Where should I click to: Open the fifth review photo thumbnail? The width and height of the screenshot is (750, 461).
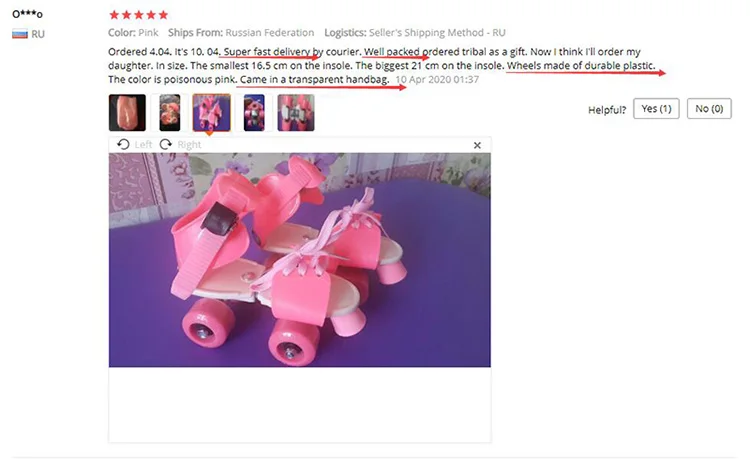coord(296,113)
